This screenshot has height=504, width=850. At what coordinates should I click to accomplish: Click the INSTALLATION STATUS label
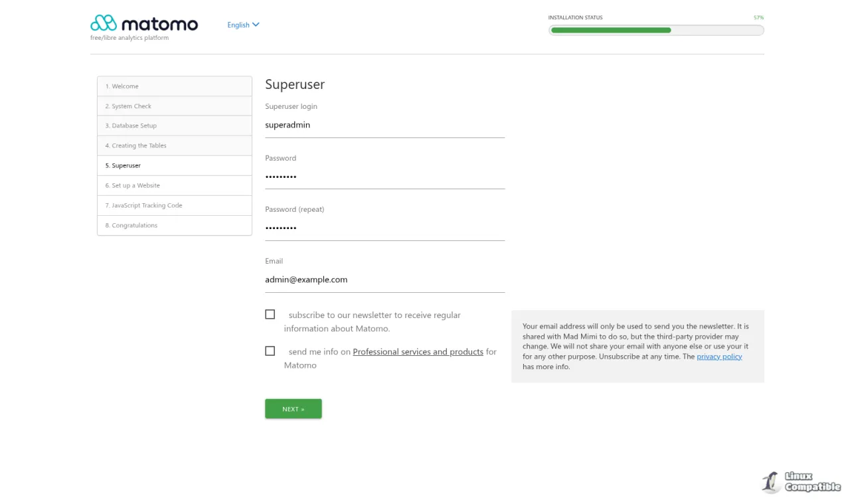tap(575, 17)
